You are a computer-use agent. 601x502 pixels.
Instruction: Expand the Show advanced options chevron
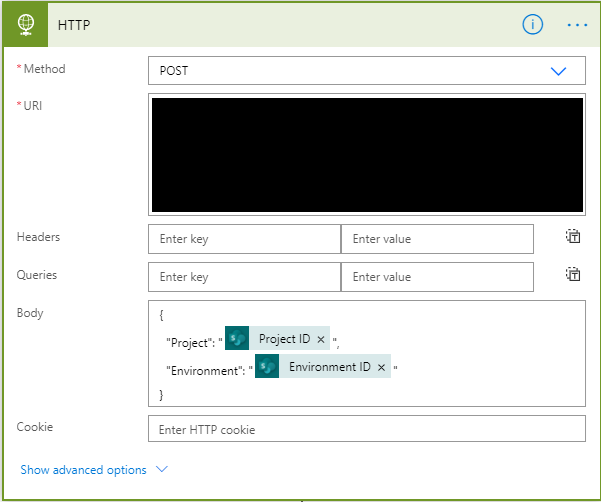pyautogui.click(x=162, y=469)
